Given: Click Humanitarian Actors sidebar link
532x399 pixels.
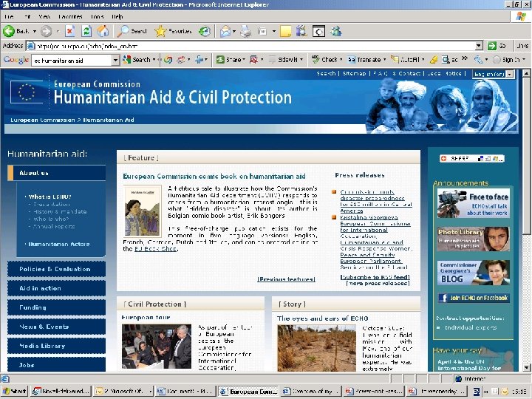Looking at the screenshot, I should [59, 245].
